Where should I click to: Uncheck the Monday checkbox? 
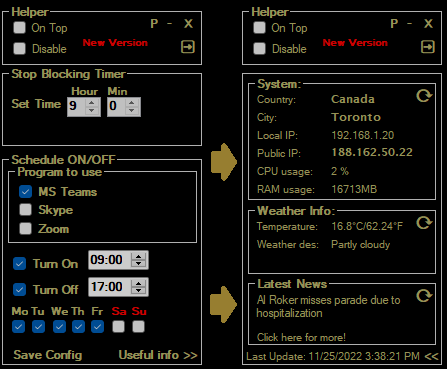click(x=18, y=327)
